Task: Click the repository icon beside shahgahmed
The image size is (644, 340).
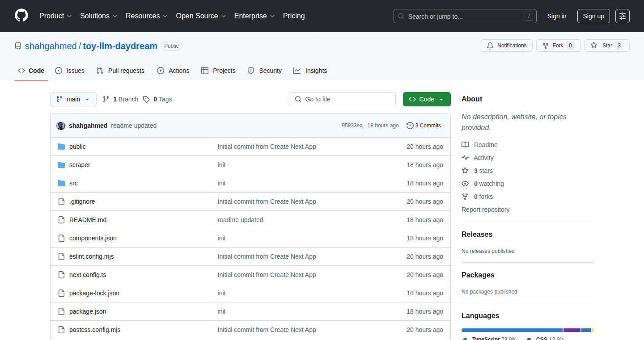Action: (18, 46)
